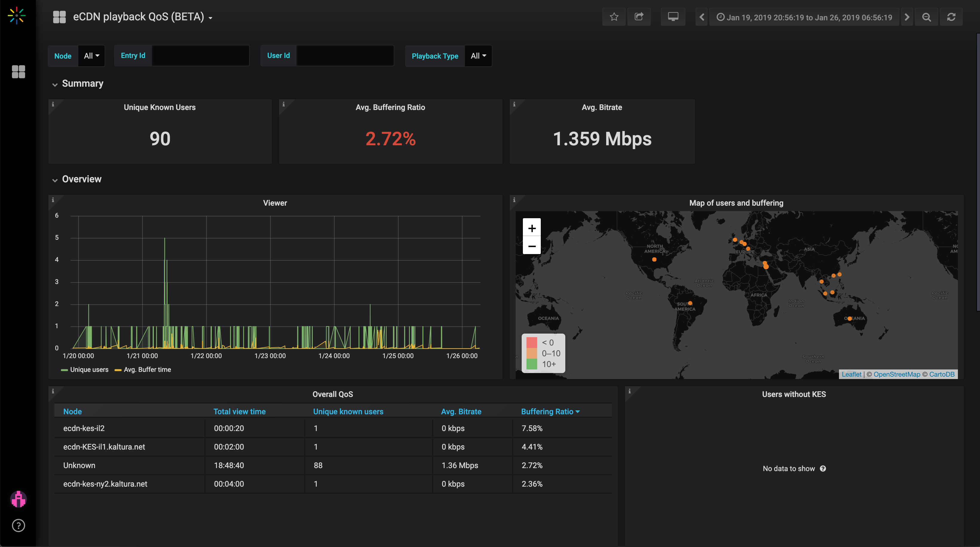Open the time range picker
This screenshot has height=547, width=980.
804,17
